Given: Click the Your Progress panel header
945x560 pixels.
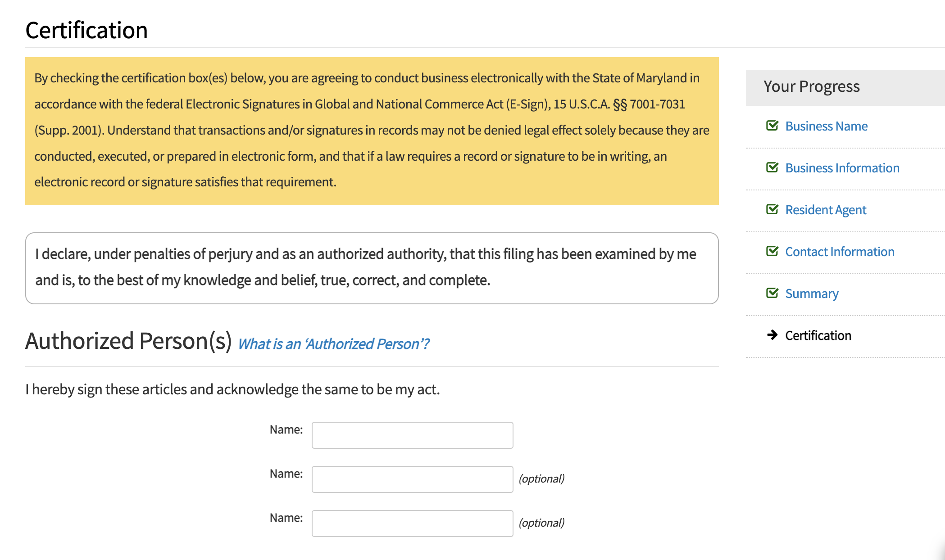Looking at the screenshot, I should [x=845, y=87].
